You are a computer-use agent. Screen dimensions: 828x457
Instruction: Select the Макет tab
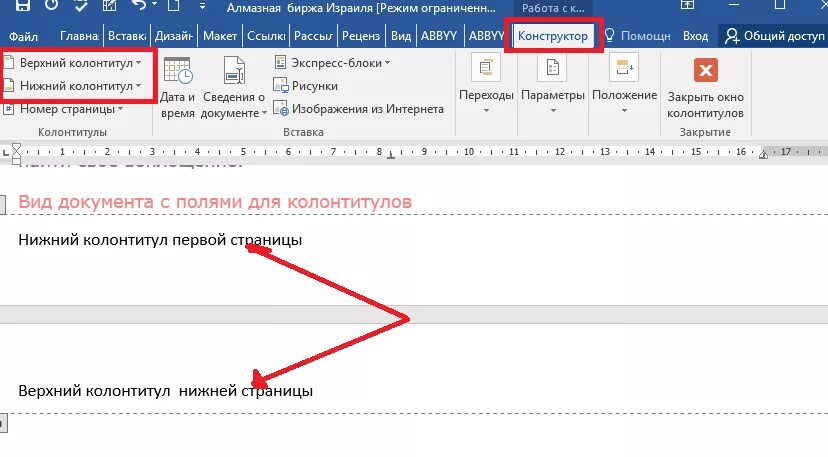[220, 36]
